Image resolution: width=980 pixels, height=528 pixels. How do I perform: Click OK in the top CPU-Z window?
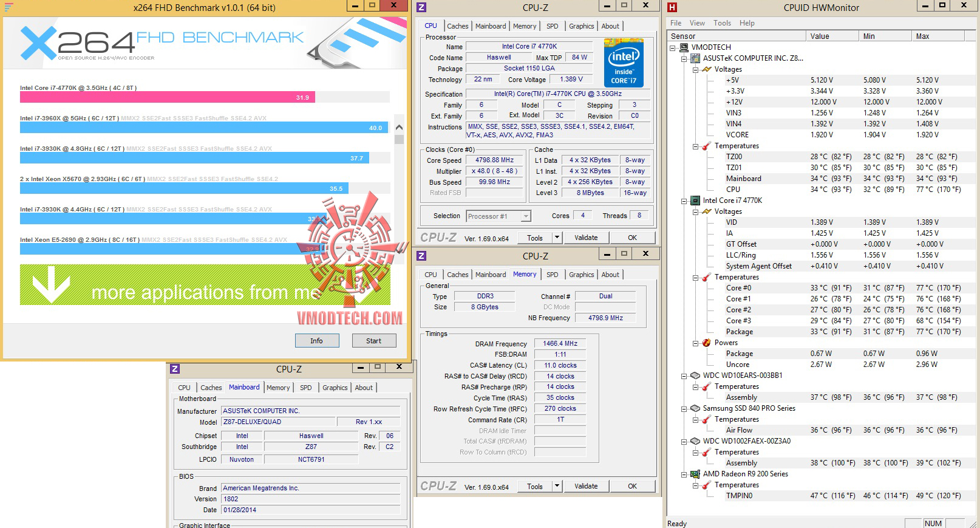coord(632,238)
